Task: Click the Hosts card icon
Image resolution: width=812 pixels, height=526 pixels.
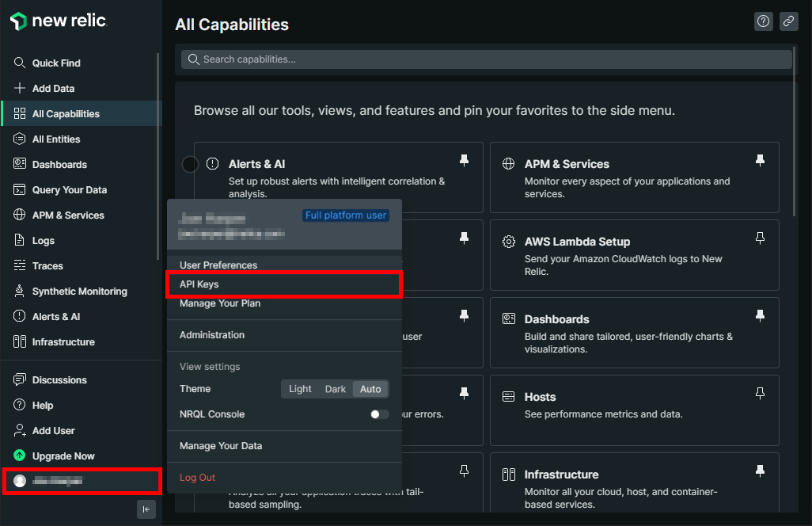Action: (509, 397)
